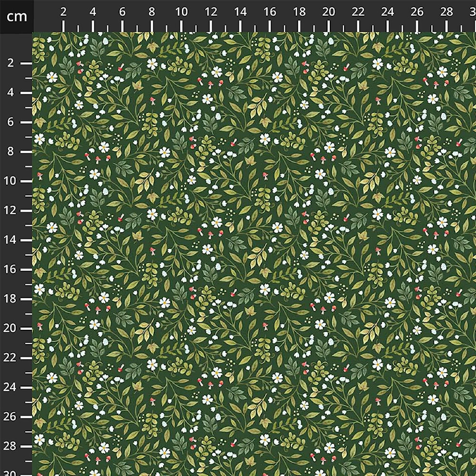Click the 16 on the horizontal ruler
The height and width of the screenshot is (476, 476).
click(x=269, y=12)
